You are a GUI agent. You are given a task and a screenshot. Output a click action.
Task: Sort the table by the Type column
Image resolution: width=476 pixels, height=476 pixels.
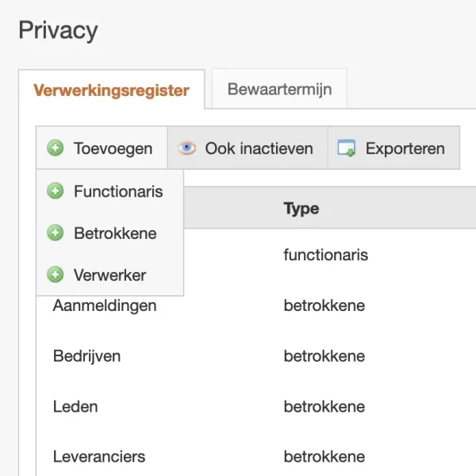click(x=301, y=209)
